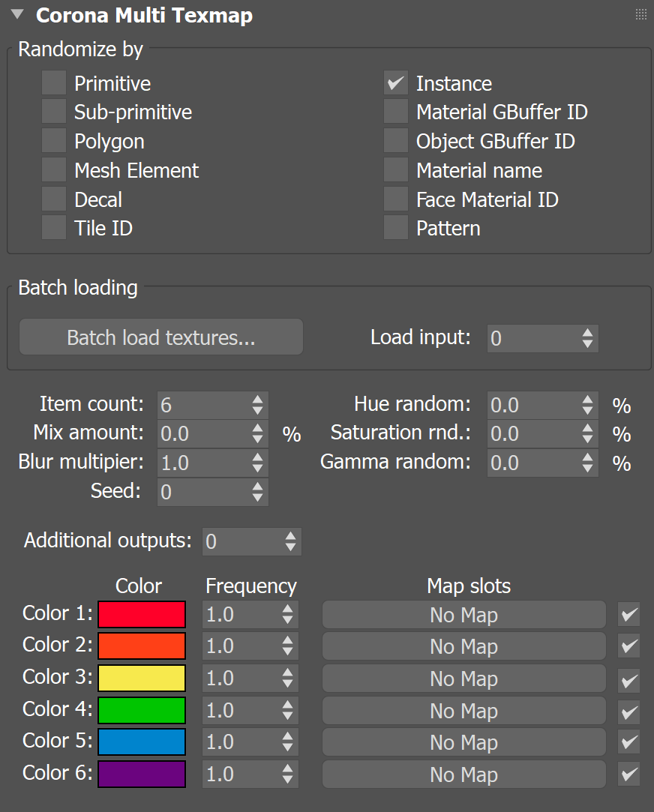Tick the Face Material ID checkbox
The image size is (654, 812).
pyautogui.click(x=396, y=199)
